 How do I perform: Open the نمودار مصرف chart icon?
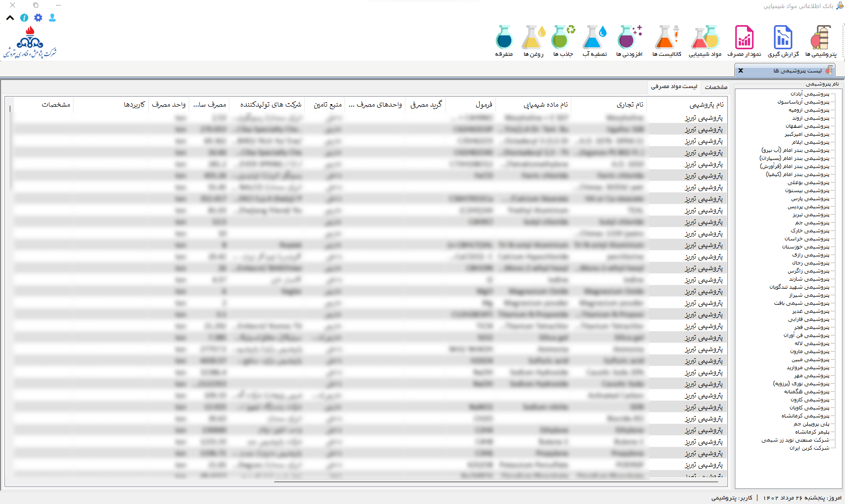[744, 41]
